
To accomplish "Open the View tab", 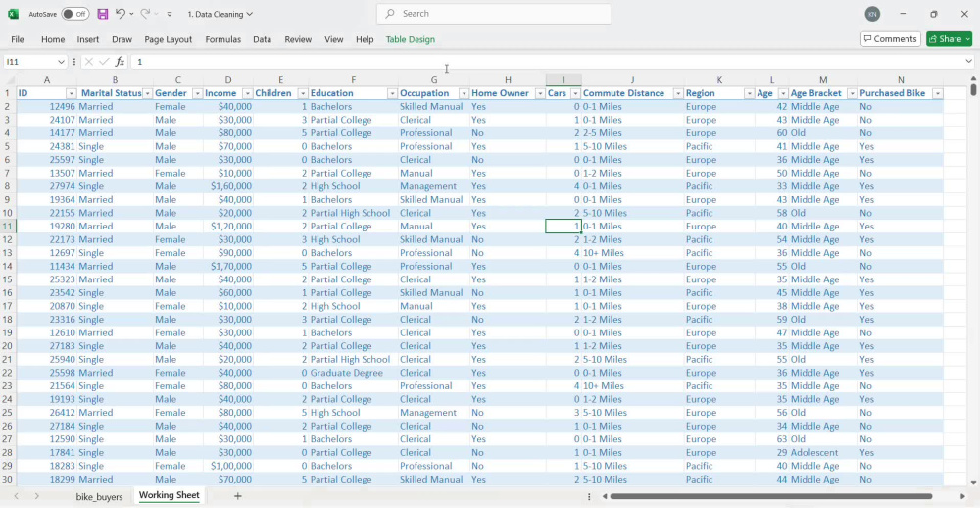I will coord(334,39).
